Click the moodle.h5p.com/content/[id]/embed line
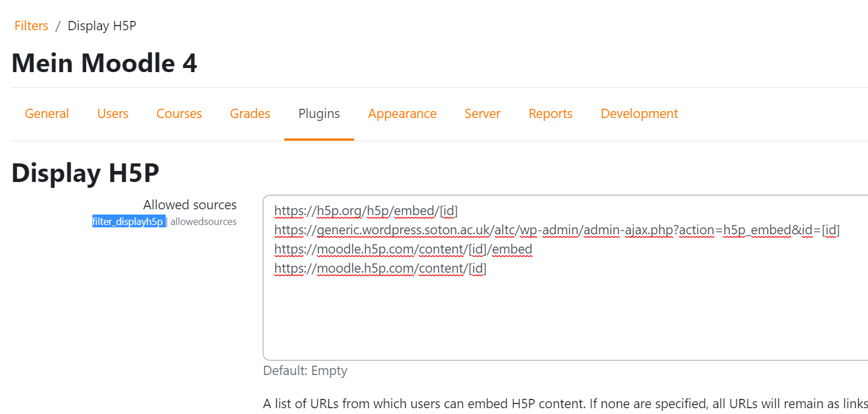The image size is (868, 414). (403, 249)
